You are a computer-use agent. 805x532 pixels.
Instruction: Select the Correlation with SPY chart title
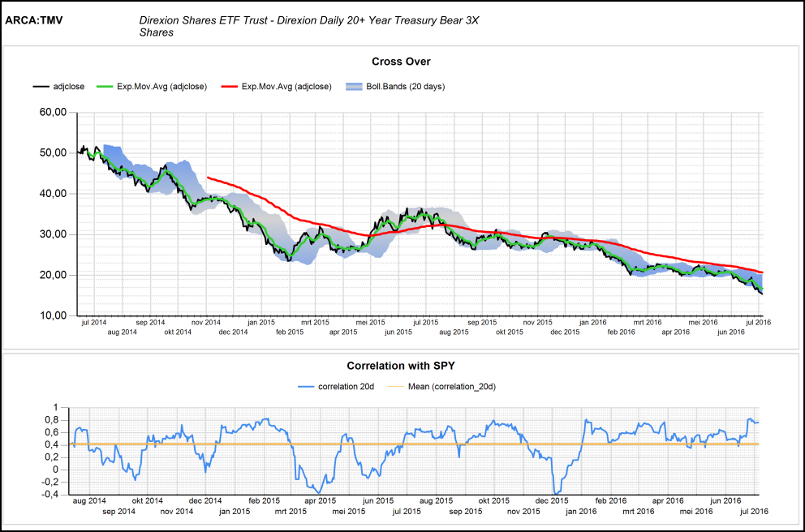(x=401, y=365)
